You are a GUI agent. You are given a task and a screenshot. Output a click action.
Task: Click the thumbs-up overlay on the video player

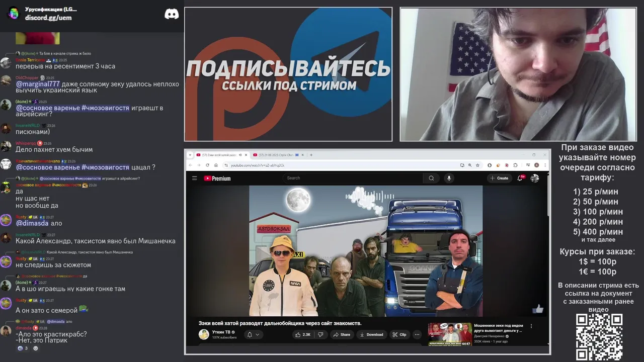(538, 309)
